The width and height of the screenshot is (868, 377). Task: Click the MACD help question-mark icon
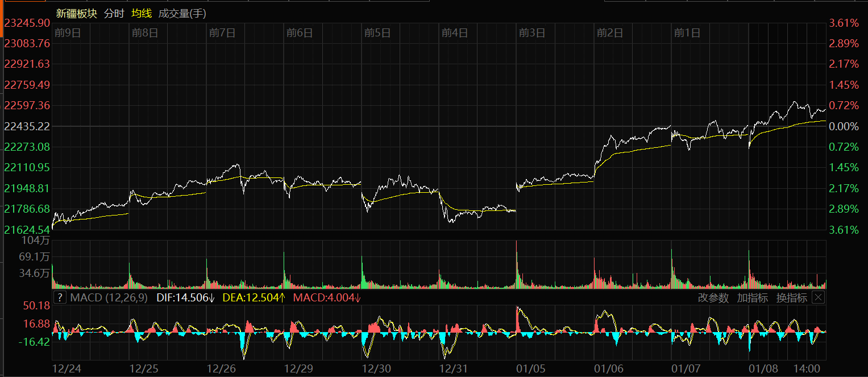[x=60, y=297]
